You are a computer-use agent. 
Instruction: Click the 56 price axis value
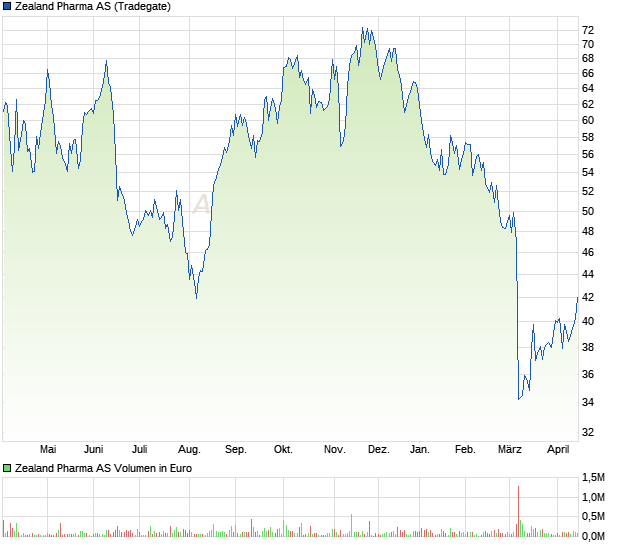point(588,154)
